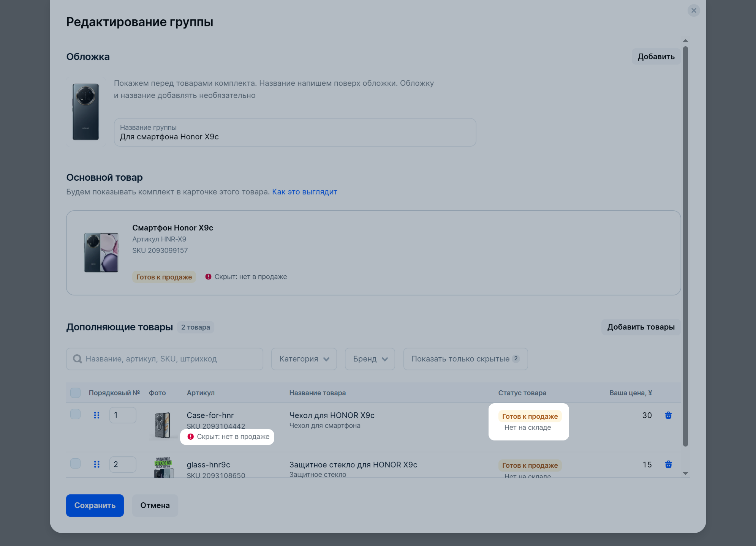Close the group editing dialog
Image resolution: width=756 pixels, height=546 pixels.
tap(694, 11)
